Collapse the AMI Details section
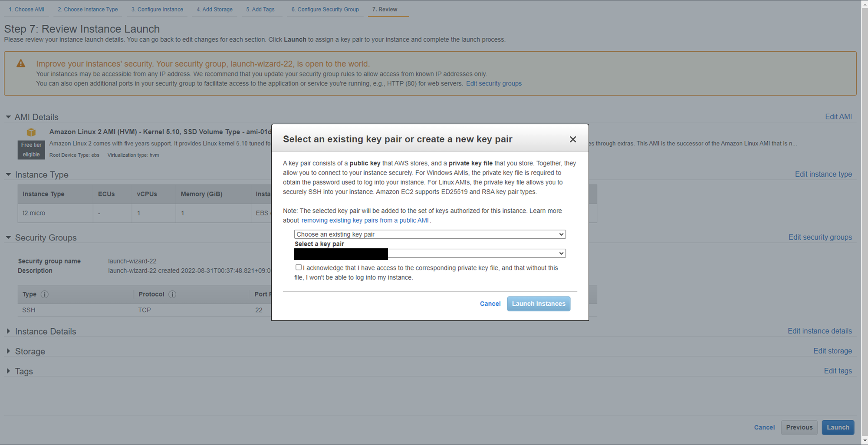The image size is (868, 445). (8, 117)
